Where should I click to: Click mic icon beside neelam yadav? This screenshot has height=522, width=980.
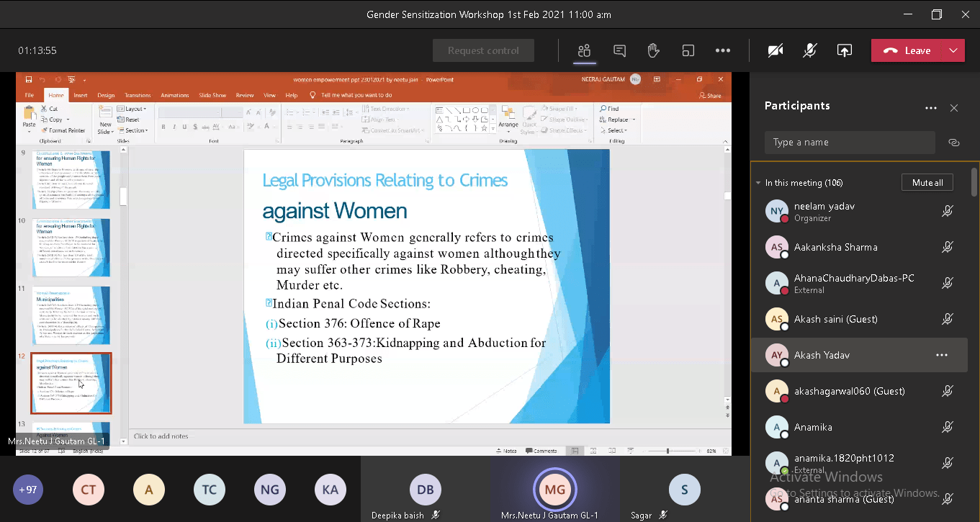click(948, 211)
